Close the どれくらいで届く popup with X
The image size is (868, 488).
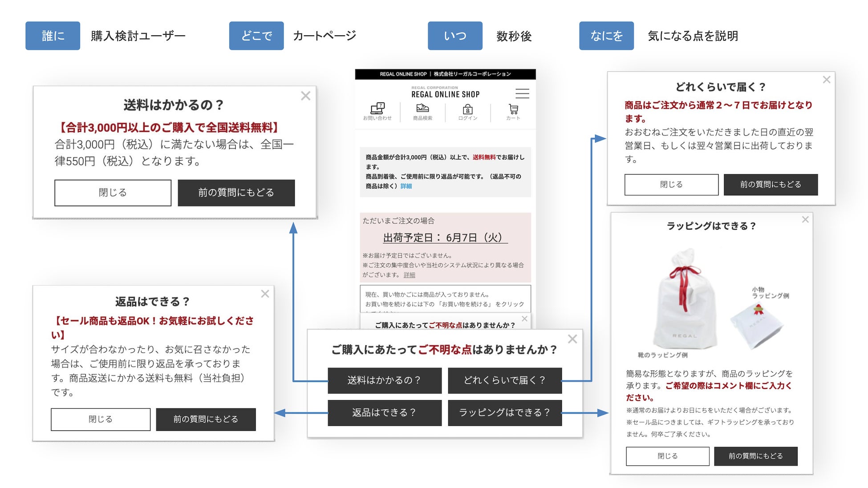coord(827,80)
